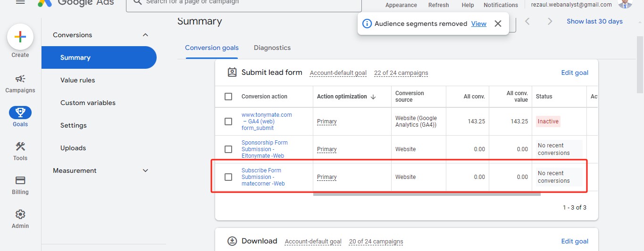This screenshot has width=644, height=251.
Task: Open Primary dropdown for Subscribe Form Submission
Action: tap(327, 177)
